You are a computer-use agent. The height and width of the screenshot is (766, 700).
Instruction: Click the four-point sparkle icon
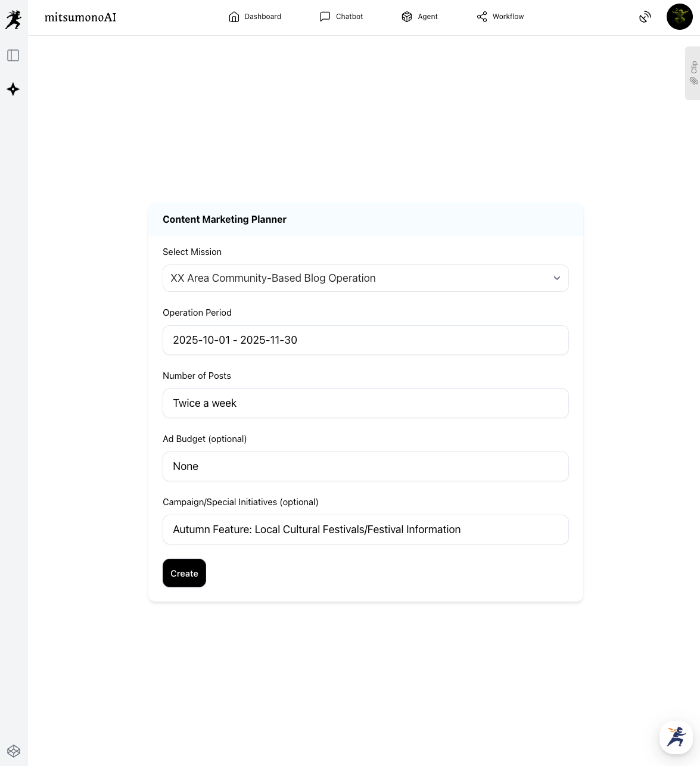click(x=13, y=89)
